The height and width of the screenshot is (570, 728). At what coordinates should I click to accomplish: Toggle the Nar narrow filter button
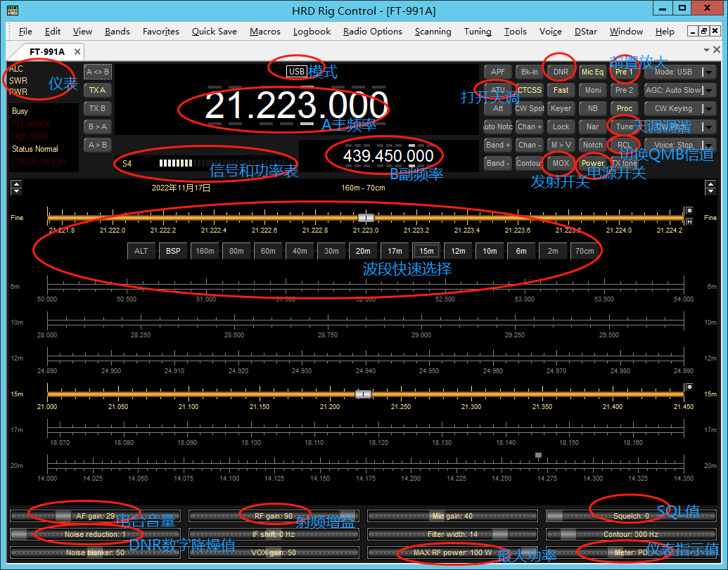pos(592,127)
